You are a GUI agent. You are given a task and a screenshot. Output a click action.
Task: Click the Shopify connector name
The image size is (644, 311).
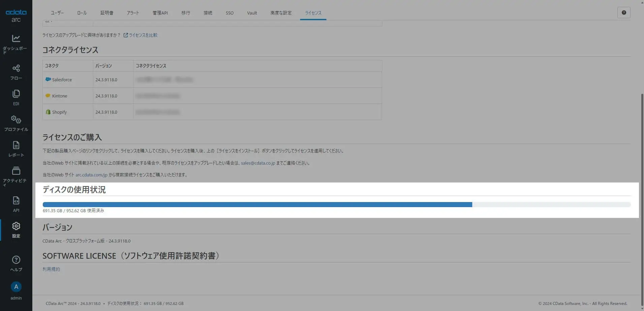59,112
